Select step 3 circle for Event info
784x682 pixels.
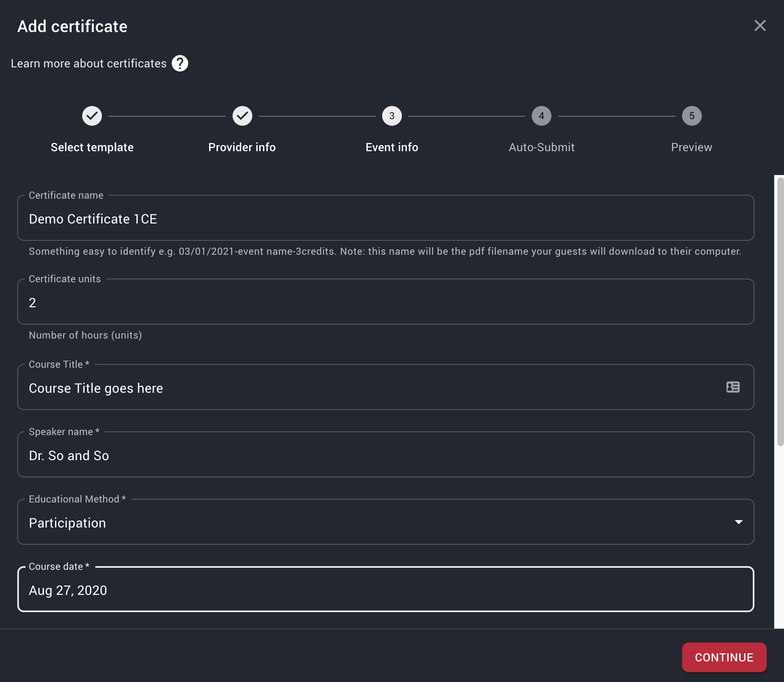pyautogui.click(x=392, y=116)
